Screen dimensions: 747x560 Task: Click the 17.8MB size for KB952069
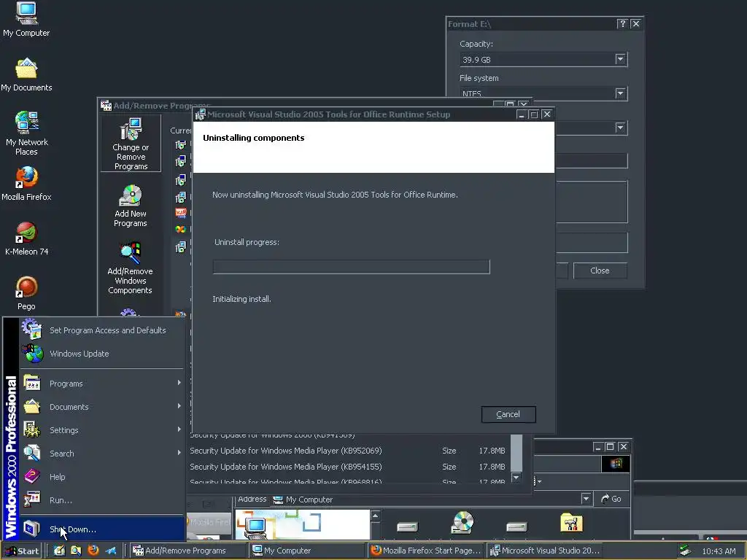pos(492,451)
